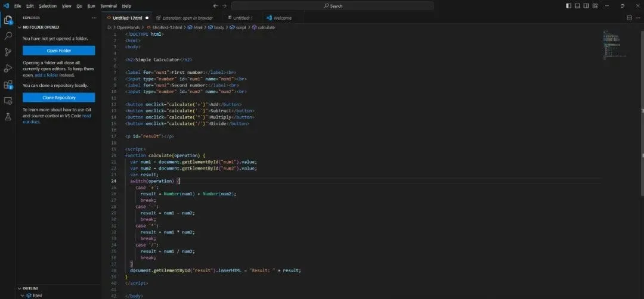644x299 pixels.
Task: Open editor more actions ellipsis
Action: tap(637, 18)
